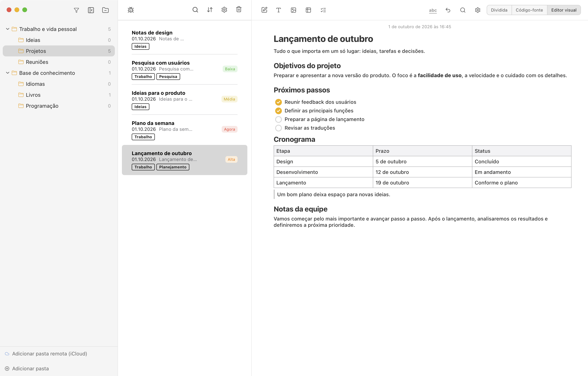
Task: Click Ideias tag under 'Notas de design'
Action: (x=141, y=46)
